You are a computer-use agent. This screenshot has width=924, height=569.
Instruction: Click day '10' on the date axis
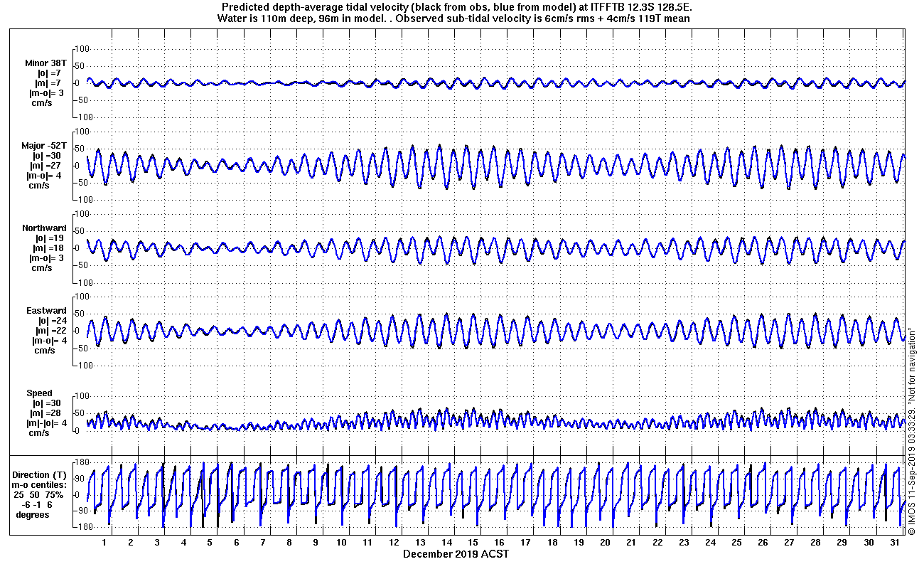pyautogui.click(x=341, y=543)
